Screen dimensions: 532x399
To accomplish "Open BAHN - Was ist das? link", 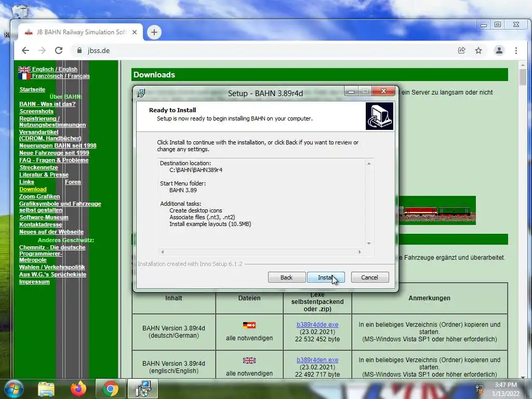I will [x=47, y=104].
